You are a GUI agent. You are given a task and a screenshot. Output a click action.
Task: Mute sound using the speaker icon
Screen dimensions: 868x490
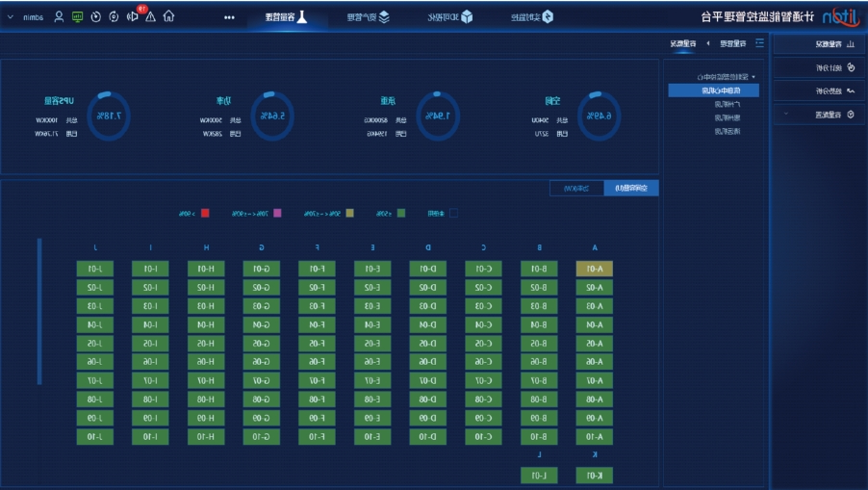pos(132,16)
